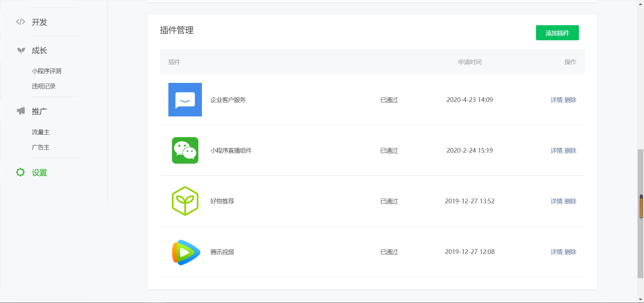
Task: Click the 企业客户服务 plugin chat icon
Action: click(x=185, y=100)
